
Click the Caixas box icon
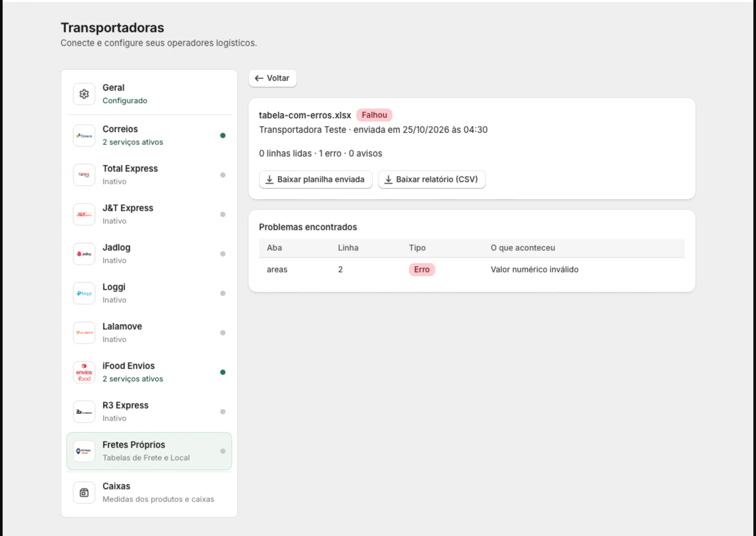[x=84, y=493]
